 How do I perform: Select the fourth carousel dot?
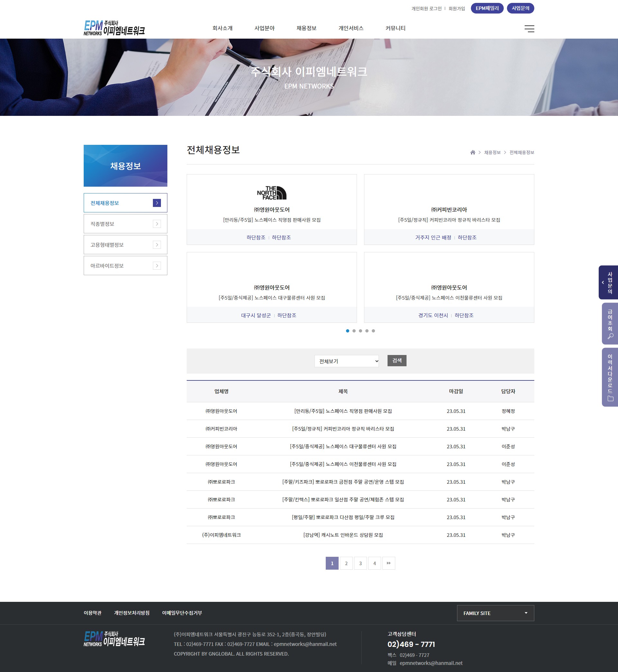click(x=367, y=331)
